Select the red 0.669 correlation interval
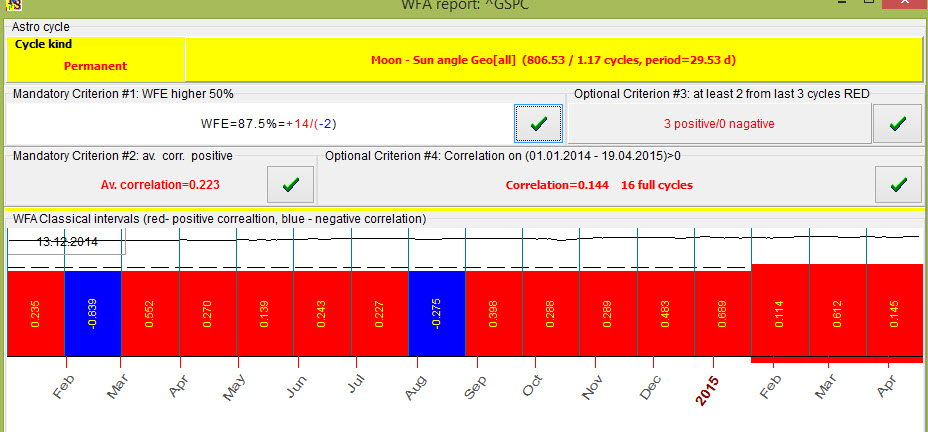This screenshot has height=432, width=928. pyautogui.click(x=722, y=313)
